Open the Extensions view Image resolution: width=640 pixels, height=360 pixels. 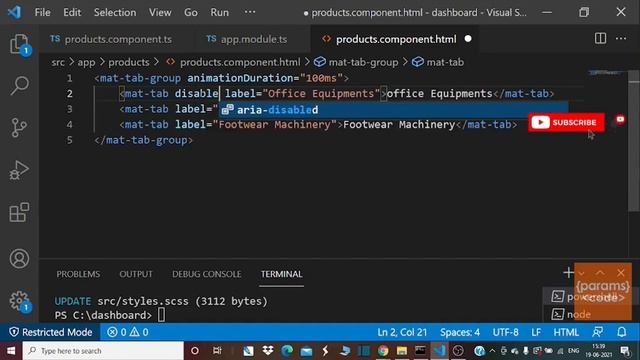pyautogui.click(x=19, y=212)
